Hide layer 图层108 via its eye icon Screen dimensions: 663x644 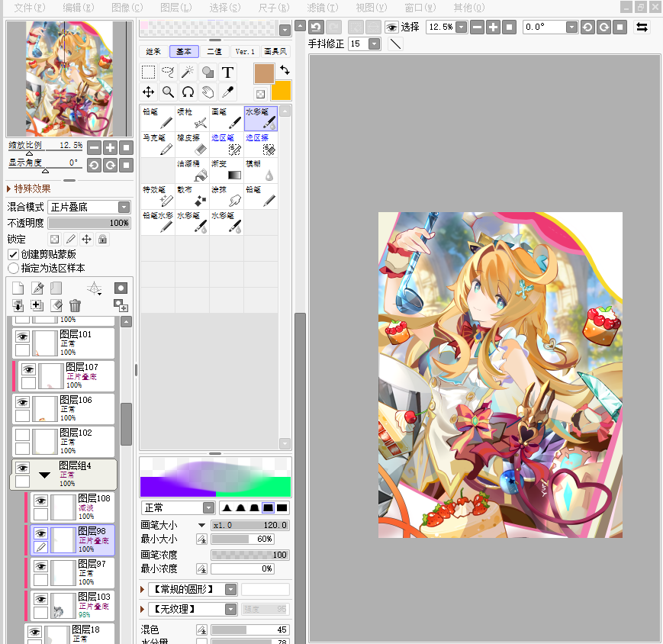pyautogui.click(x=40, y=501)
